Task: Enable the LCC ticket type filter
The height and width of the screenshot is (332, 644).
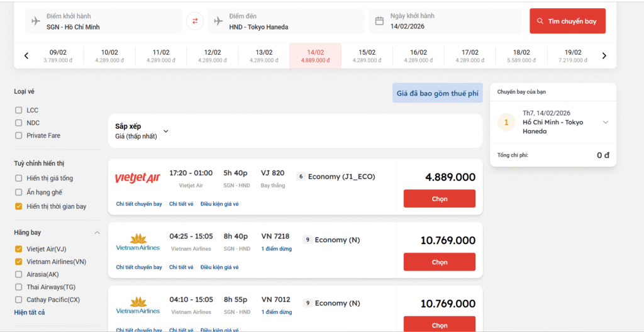Action: (18, 110)
